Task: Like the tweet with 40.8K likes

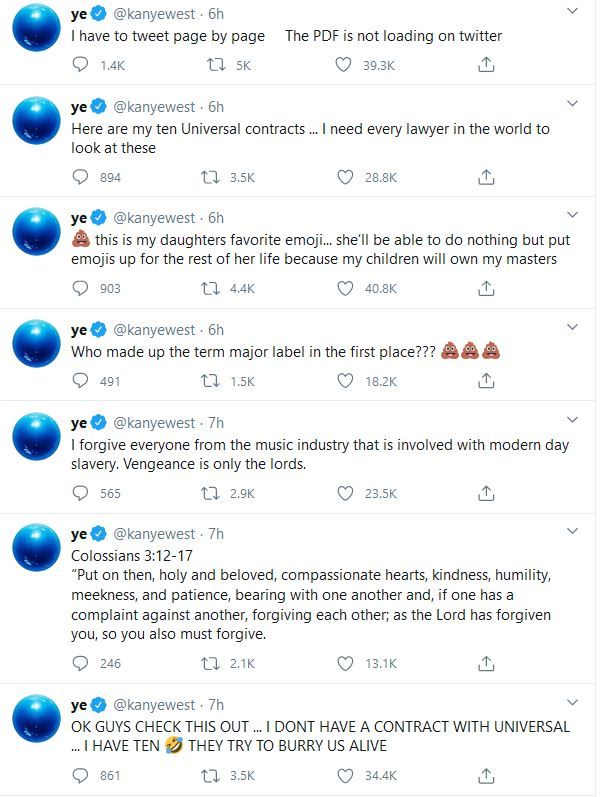Action: click(345, 288)
